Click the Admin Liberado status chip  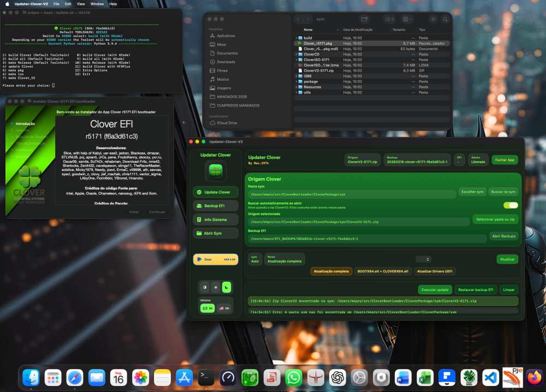coord(478,160)
